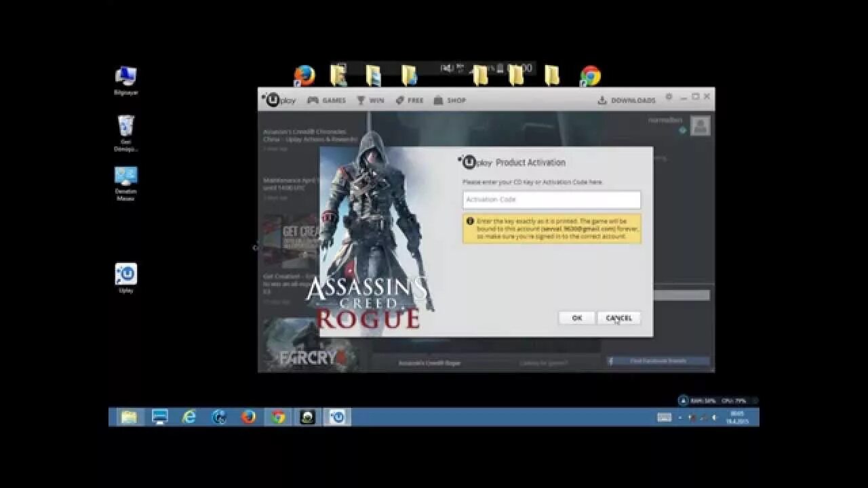Open the Get Creative news thumbnail
Image resolution: width=868 pixels, height=488 pixels.
pos(292,243)
